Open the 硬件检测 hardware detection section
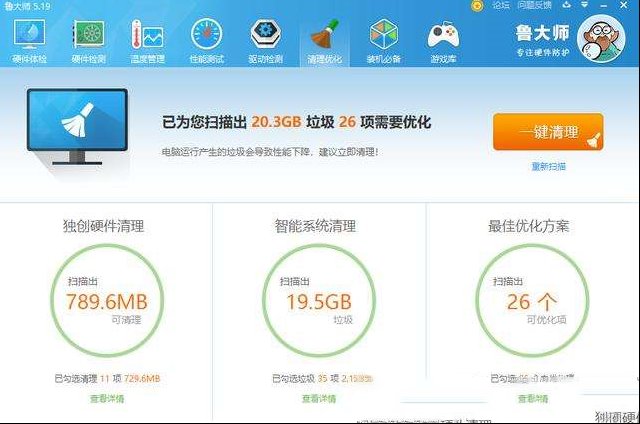 point(89,41)
